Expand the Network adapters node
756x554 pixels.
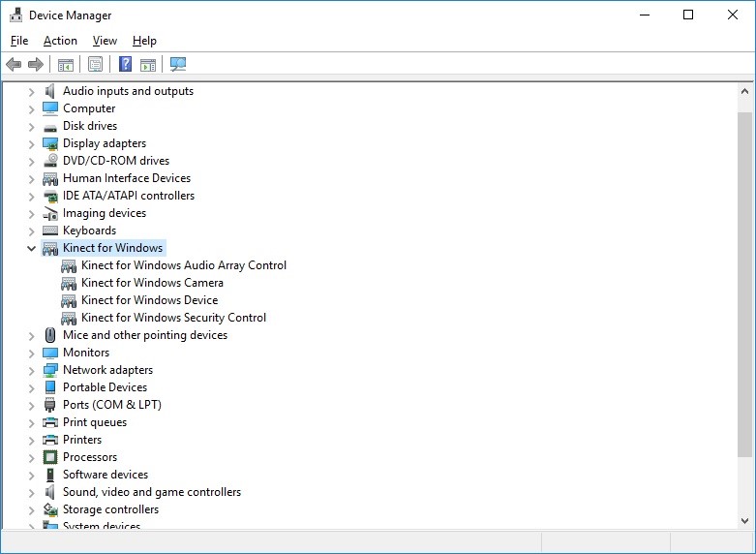click(x=31, y=371)
